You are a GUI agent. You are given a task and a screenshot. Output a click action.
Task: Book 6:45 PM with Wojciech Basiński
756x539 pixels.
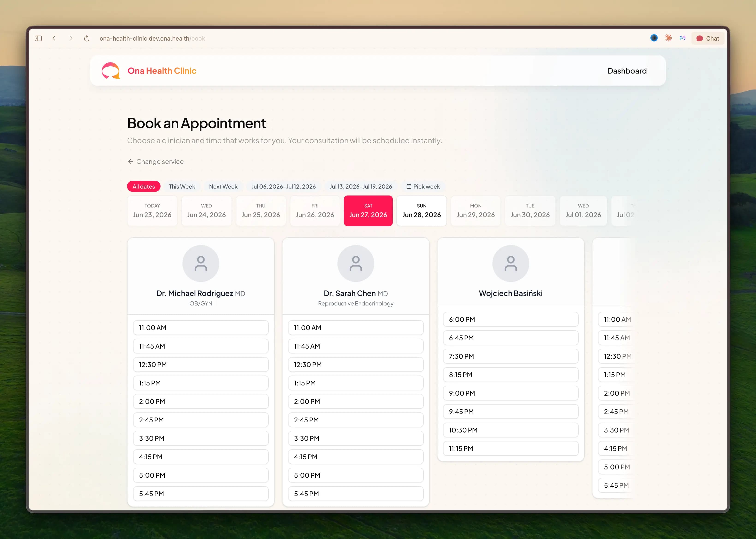click(x=511, y=338)
